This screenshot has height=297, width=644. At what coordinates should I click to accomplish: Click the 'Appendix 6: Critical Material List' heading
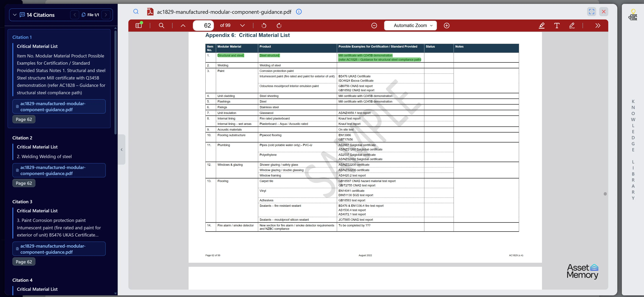click(247, 35)
